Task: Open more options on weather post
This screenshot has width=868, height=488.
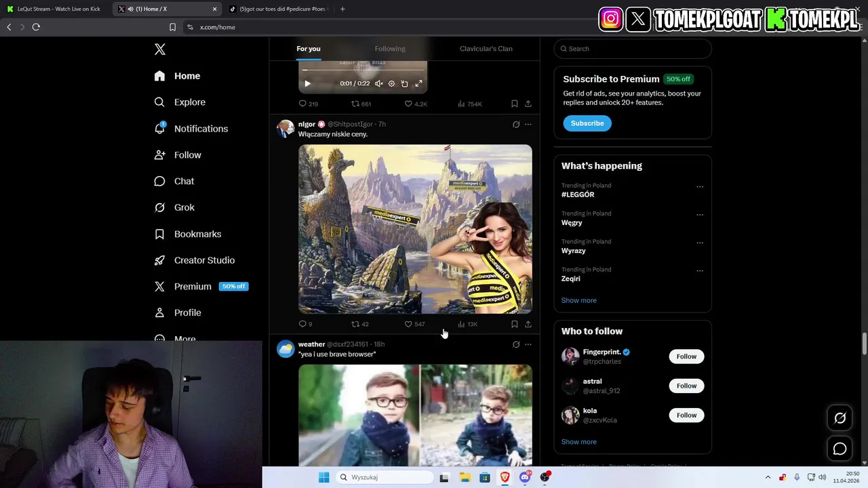Action: click(x=528, y=344)
